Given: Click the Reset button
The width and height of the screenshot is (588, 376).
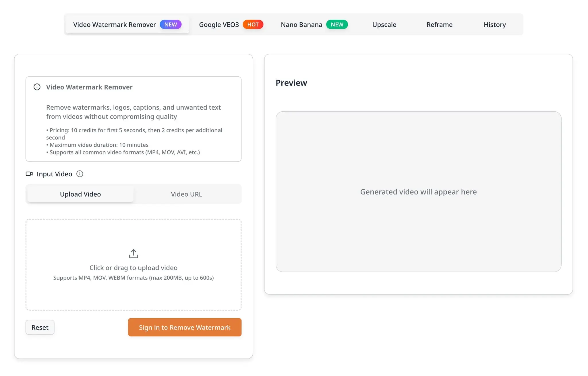Looking at the screenshot, I should coord(40,327).
